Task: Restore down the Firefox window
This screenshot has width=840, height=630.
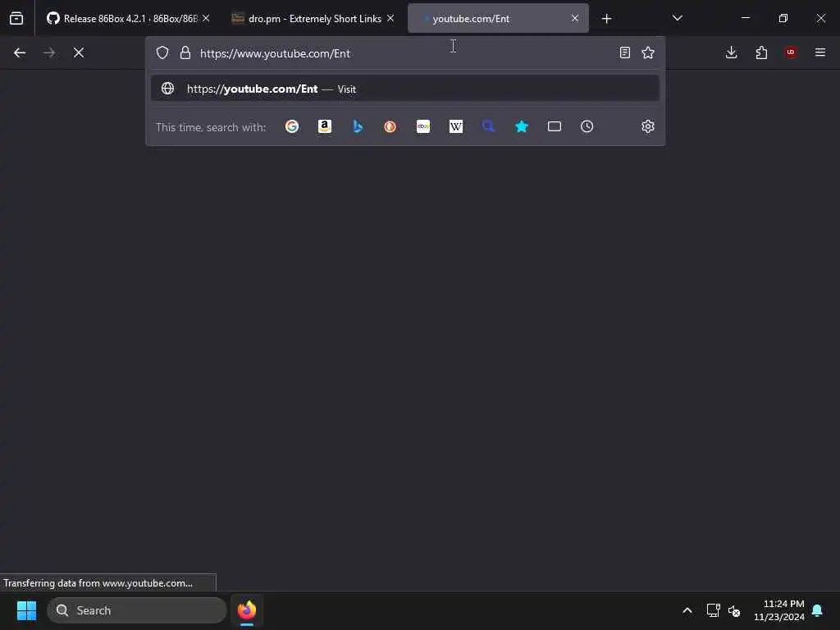Action: click(783, 18)
